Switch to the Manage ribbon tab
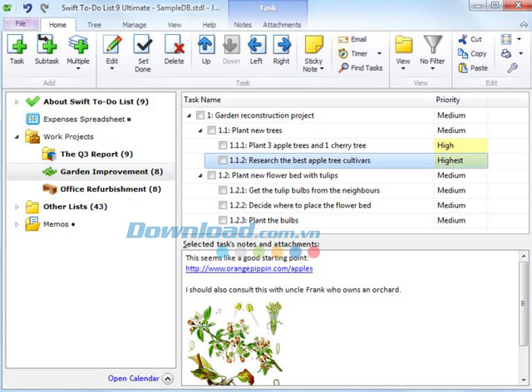 (135, 25)
